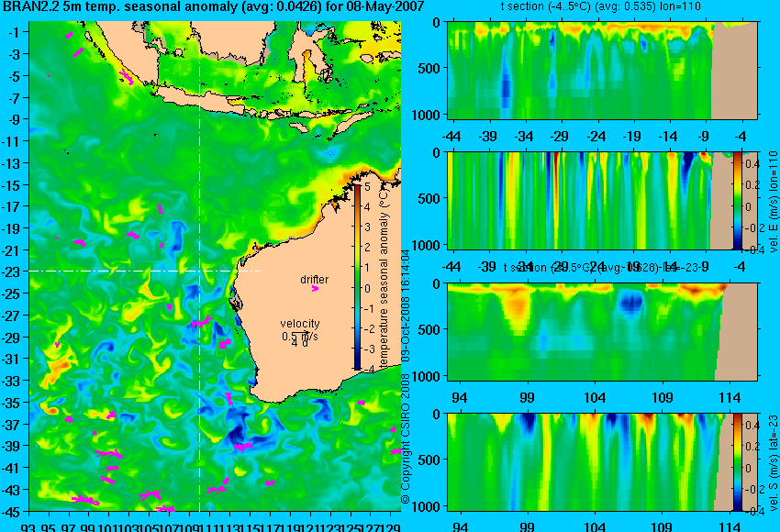Click the '-4' tick on the temperature colorbar
Viewport: 780px width, 532px height.
pyautogui.click(x=369, y=370)
